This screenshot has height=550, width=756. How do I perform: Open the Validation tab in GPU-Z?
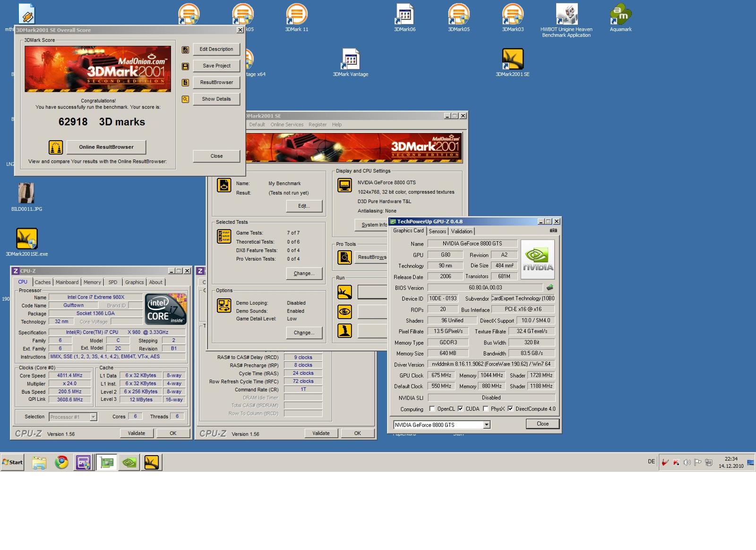pyautogui.click(x=462, y=231)
